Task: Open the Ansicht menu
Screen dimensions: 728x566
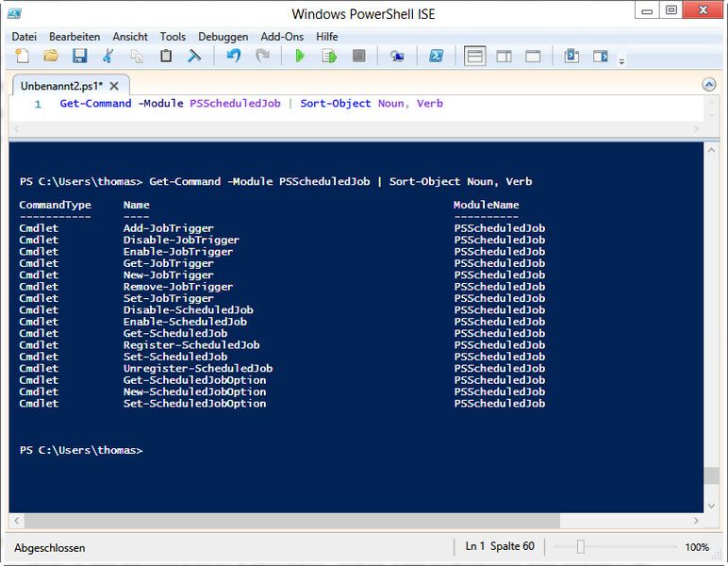Action: [x=130, y=37]
